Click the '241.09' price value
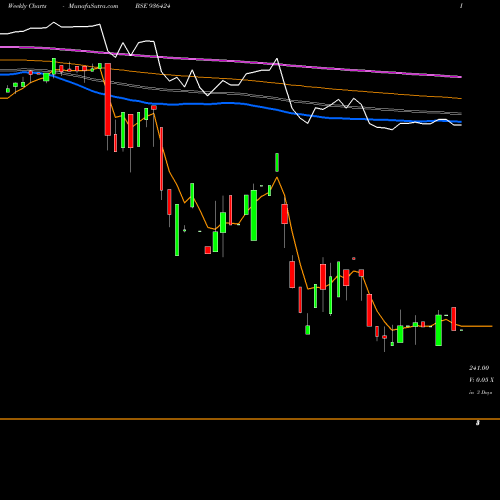The height and width of the screenshot is (500, 500). (479, 368)
